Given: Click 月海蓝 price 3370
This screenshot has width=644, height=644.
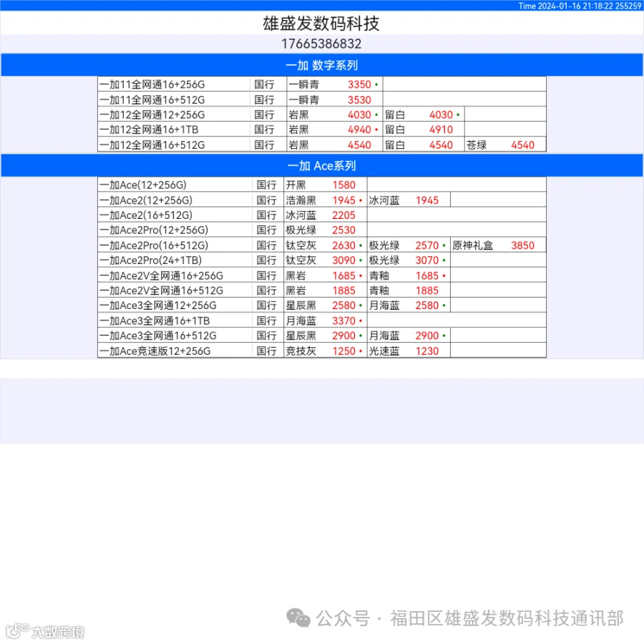Looking at the screenshot, I should click(343, 321).
